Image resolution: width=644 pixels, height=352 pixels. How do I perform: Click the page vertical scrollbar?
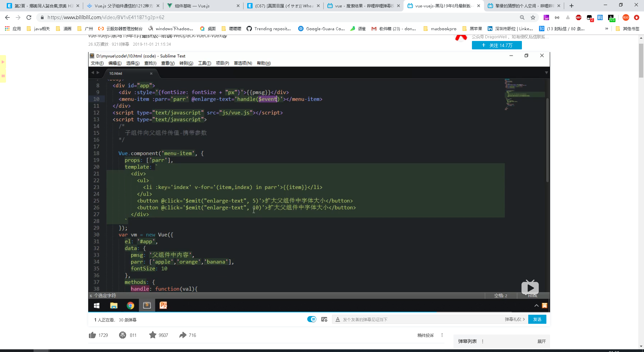(641, 60)
